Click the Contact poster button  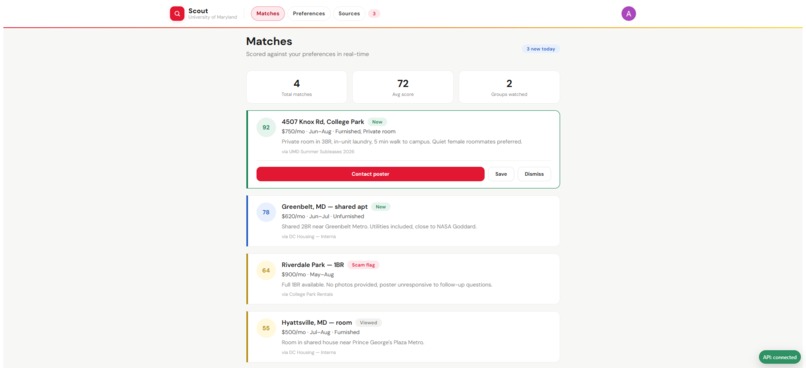370,174
